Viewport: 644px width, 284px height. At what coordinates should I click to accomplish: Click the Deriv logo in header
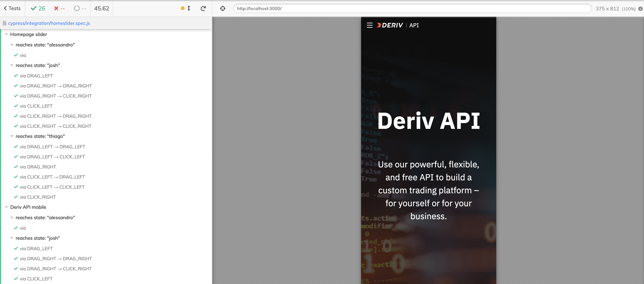(x=390, y=25)
